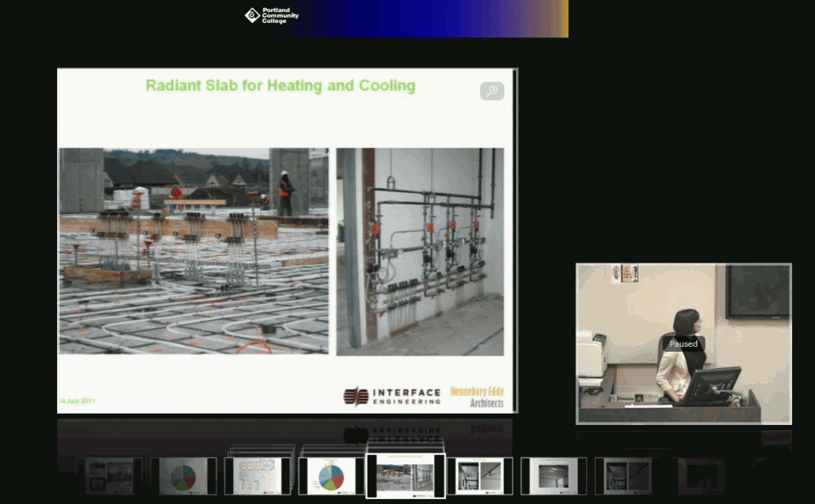This screenshot has width=815, height=504.
Task: Select the dimmed thumbnail at far right
Action: click(701, 476)
